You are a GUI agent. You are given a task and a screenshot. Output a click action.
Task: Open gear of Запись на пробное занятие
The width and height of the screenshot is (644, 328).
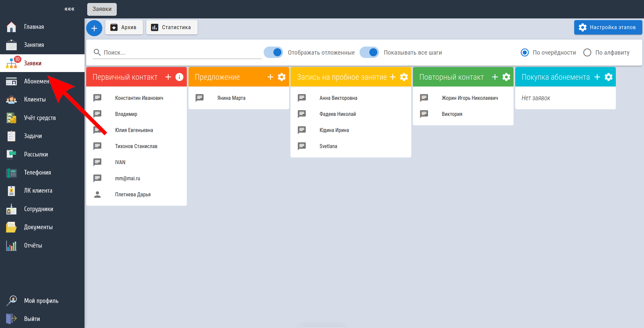(404, 77)
